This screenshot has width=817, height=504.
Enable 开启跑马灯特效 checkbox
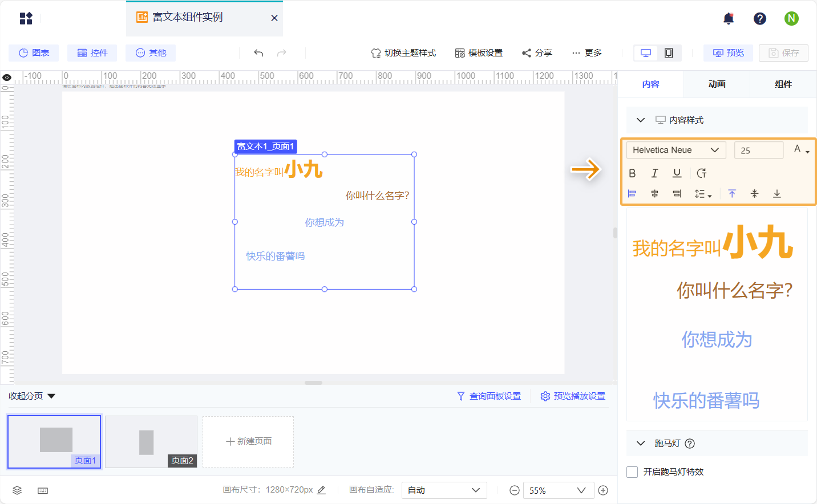632,472
